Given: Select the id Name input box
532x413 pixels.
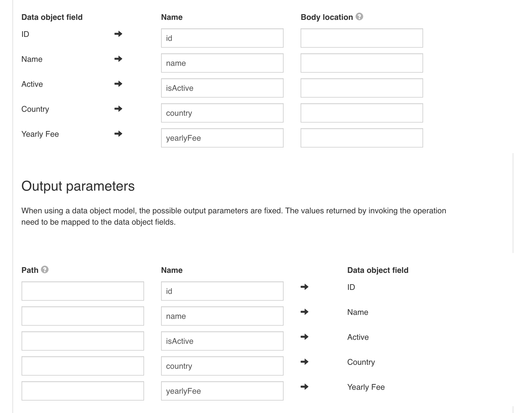Looking at the screenshot, I should click(x=222, y=38).
